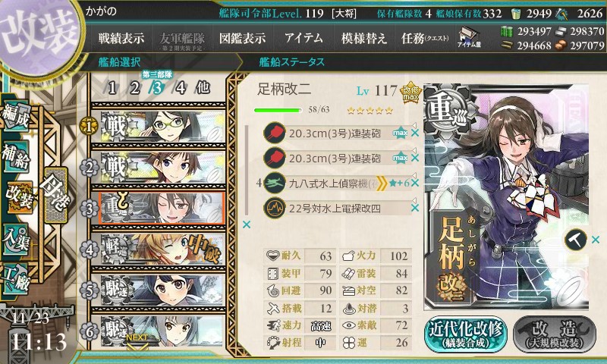Open the 入渠 docking repair sidebar icon
This screenshot has height=364, width=607.
point(16,240)
